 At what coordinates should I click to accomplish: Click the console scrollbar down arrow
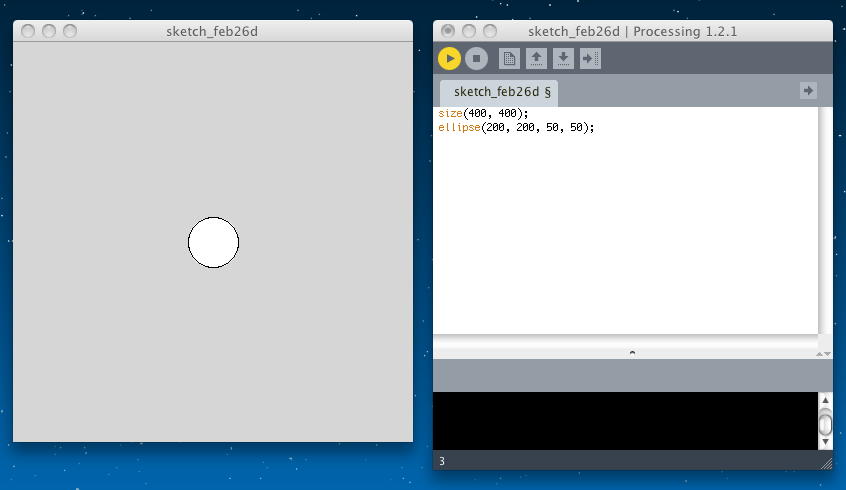click(825, 443)
